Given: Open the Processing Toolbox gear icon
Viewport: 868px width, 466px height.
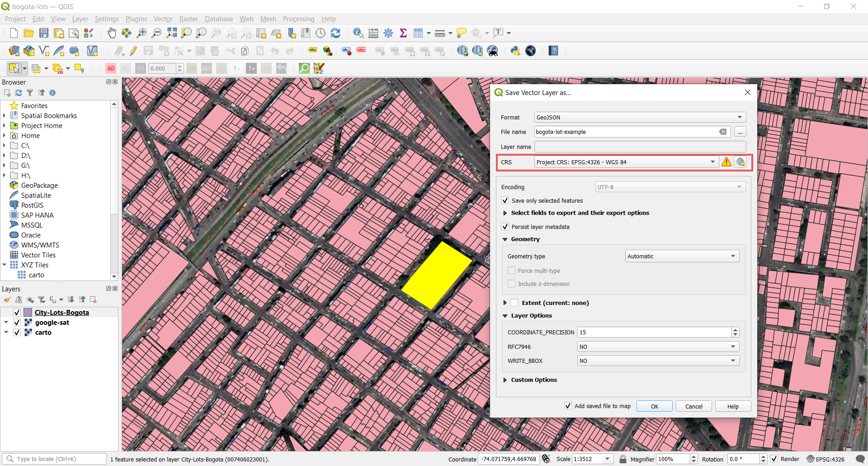Looking at the screenshot, I should coord(388,33).
